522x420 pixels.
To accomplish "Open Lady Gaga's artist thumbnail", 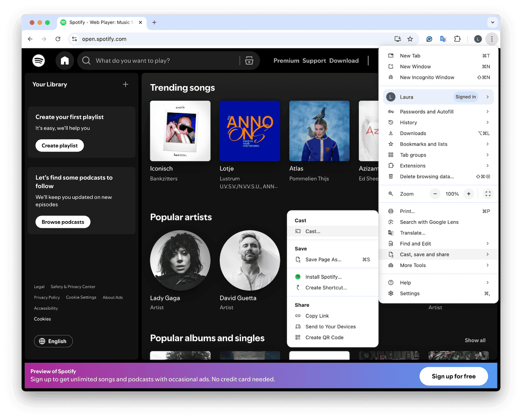I will click(x=180, y=260).
